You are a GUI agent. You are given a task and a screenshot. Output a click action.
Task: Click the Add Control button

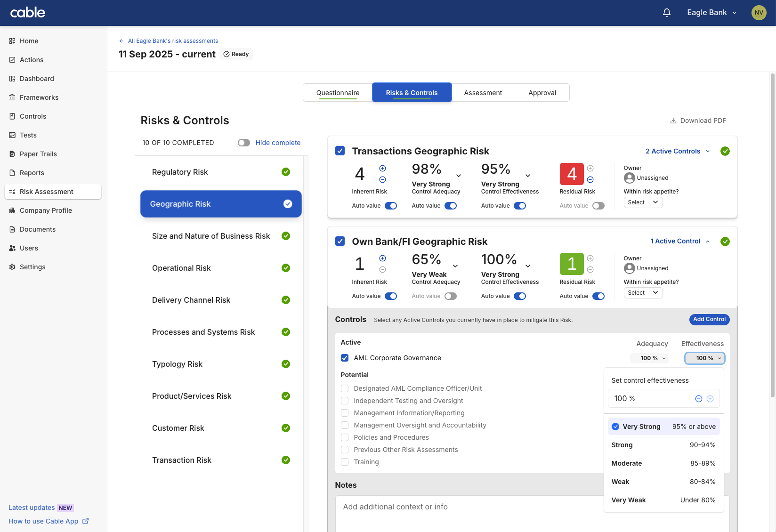click(709, 319)
